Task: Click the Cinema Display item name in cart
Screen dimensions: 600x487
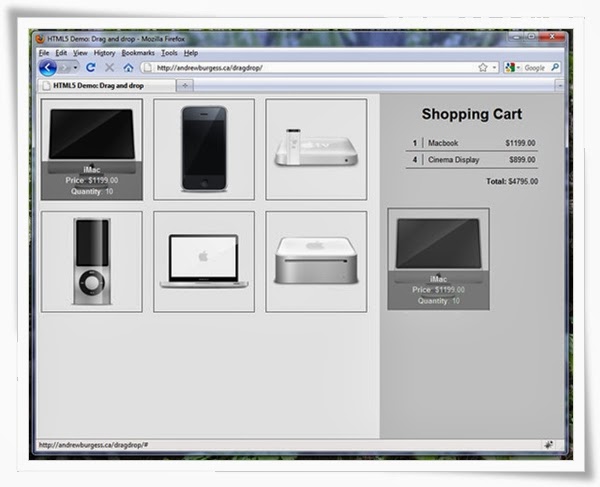Action: tap(454, 160)
